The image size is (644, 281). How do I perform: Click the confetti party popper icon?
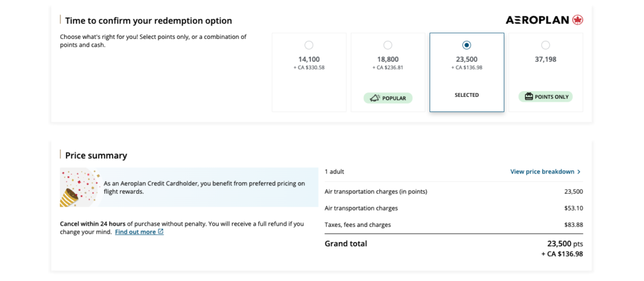pos(75,187)
